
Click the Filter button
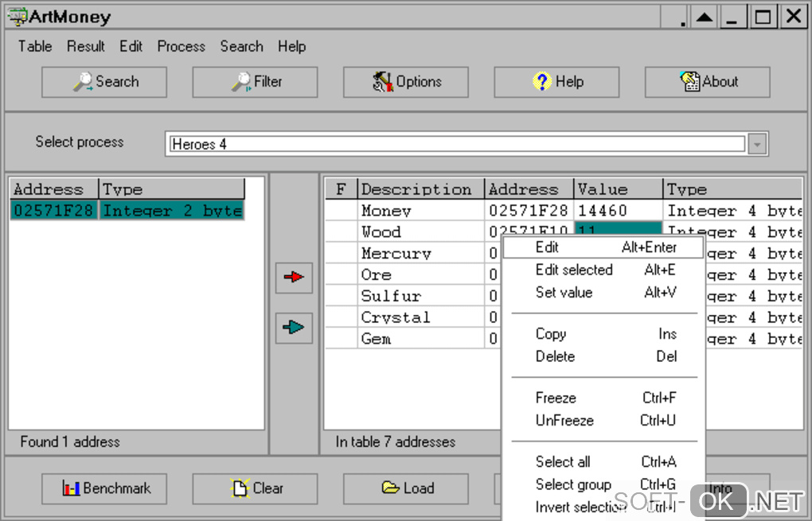(x=255, y=82)
